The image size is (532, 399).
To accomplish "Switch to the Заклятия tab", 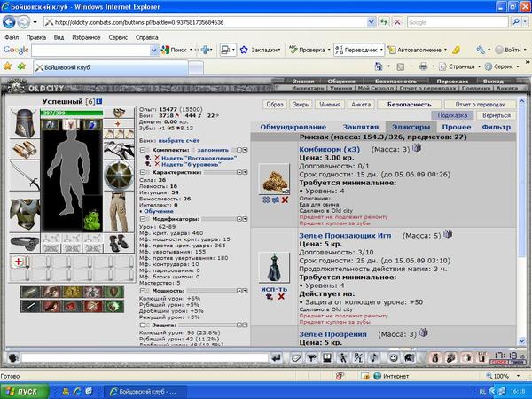I will coord(360,127).
